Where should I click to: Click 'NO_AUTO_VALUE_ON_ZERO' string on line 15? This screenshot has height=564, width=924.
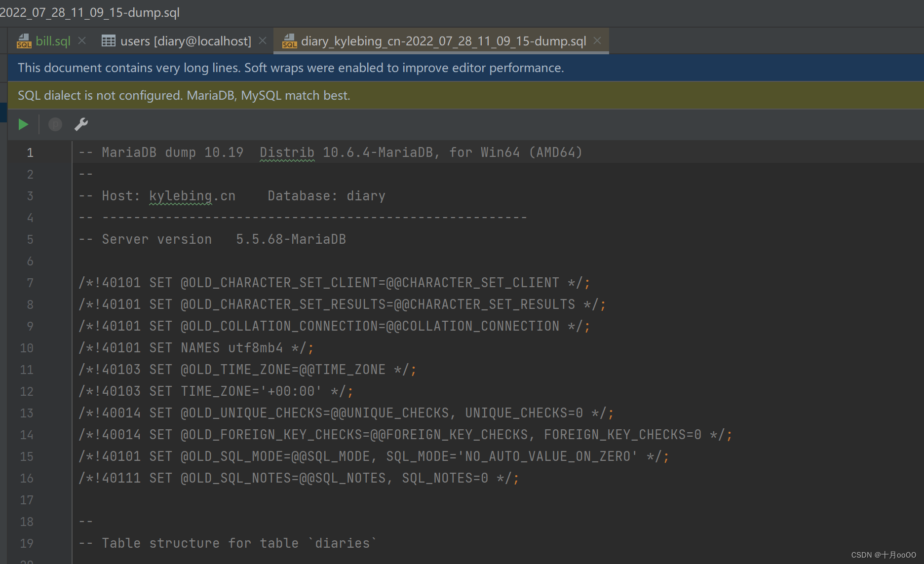548,456
